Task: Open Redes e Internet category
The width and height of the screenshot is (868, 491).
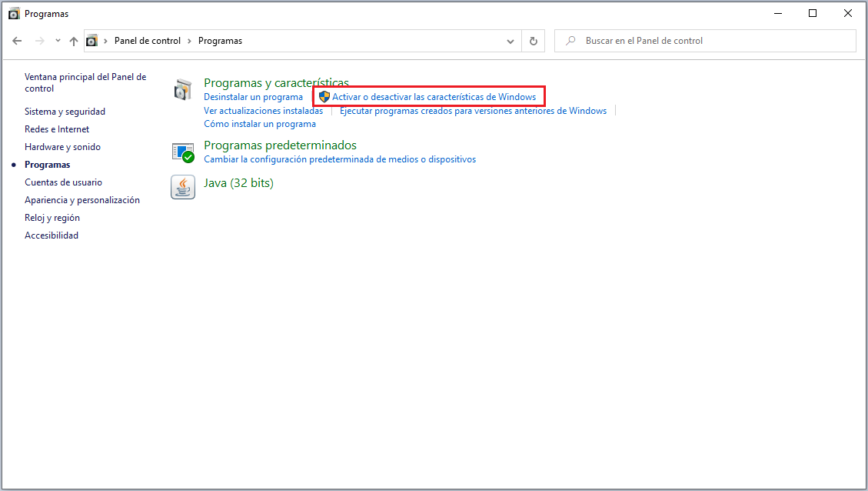Action: click(x=57, y=129)
